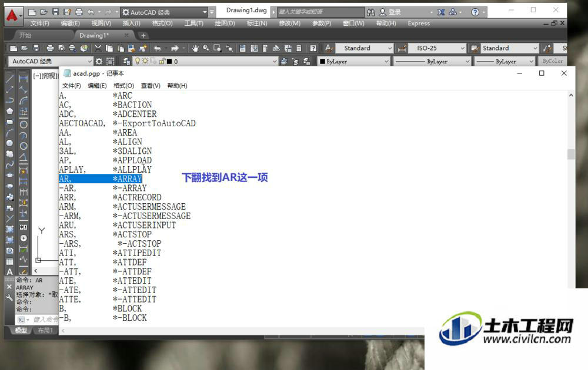Click the command line customize wrench icon
Viewport: 588px width, 370px height.
[9, 297]
